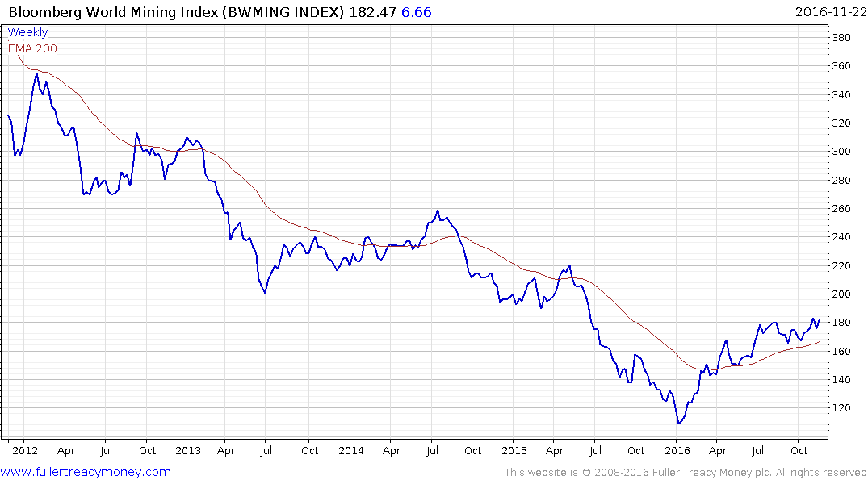The width and height of the screenshot is (868, 484).
Task: Click the 380 y-axis label
Action: pos(841,38)
